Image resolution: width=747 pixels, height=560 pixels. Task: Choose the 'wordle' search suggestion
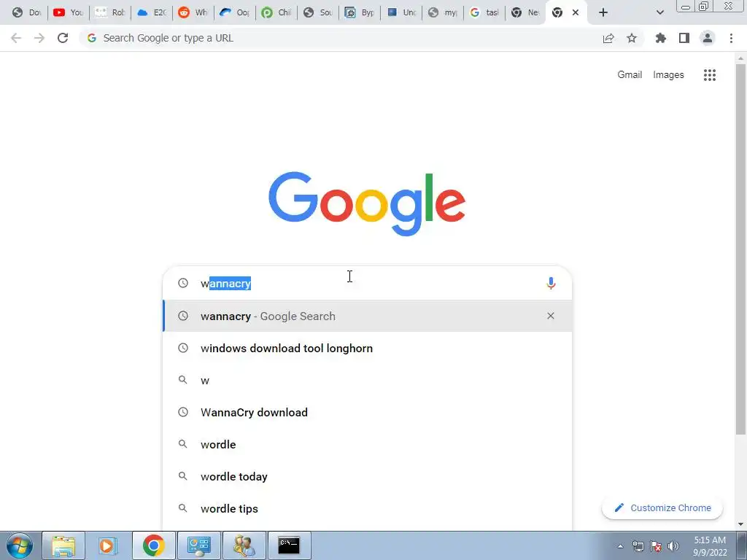368,444
